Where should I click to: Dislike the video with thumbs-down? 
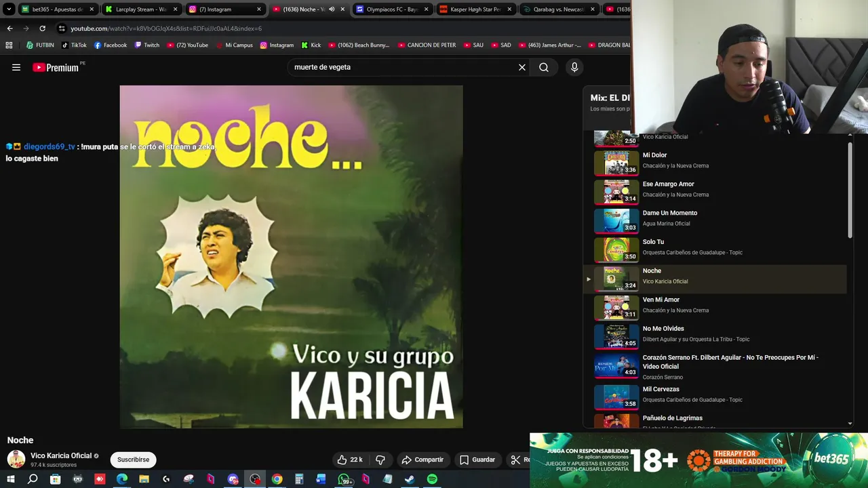tap(380, 460)
